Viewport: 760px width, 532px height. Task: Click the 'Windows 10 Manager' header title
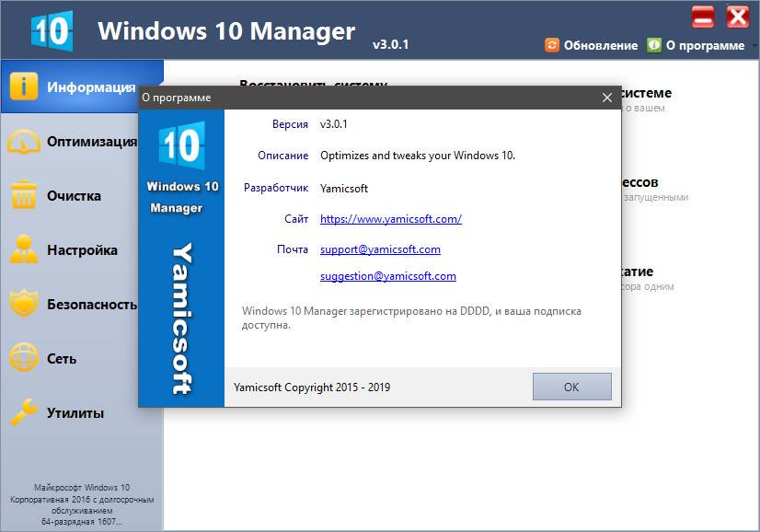tap(226, 31)
